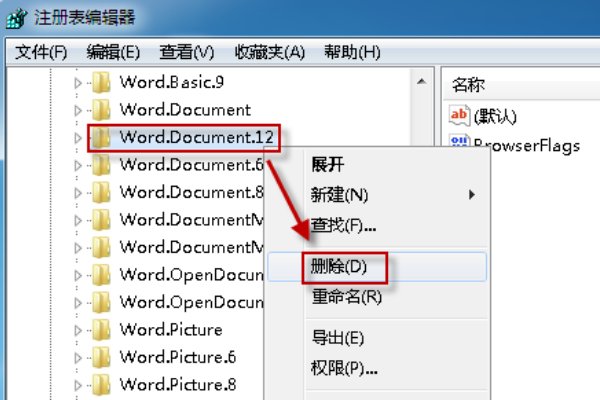
Task: Click the Word.Basic.9 folder icon
Action: tap(101, 82)
